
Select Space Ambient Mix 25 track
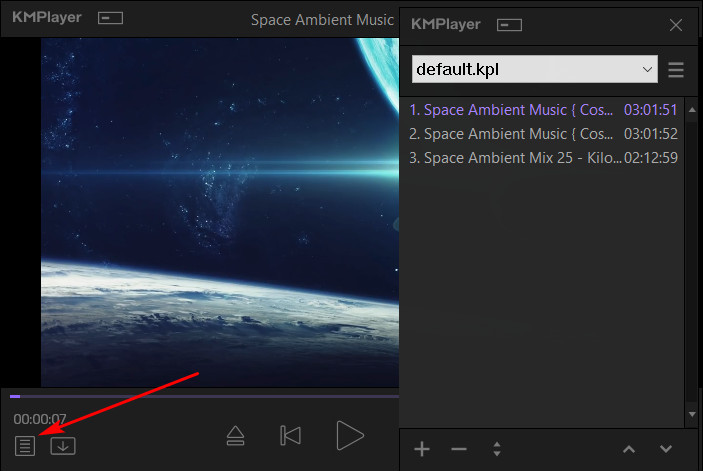point(517,157)
